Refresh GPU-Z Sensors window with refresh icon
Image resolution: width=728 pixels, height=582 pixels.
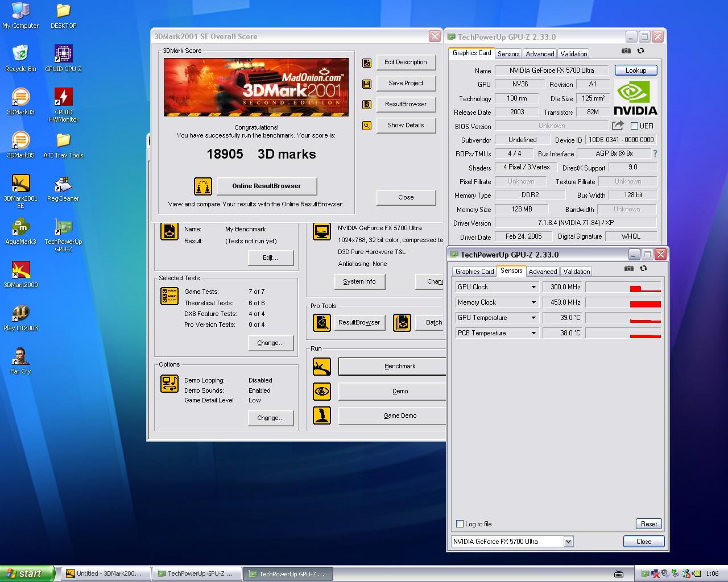coord(643,268)
